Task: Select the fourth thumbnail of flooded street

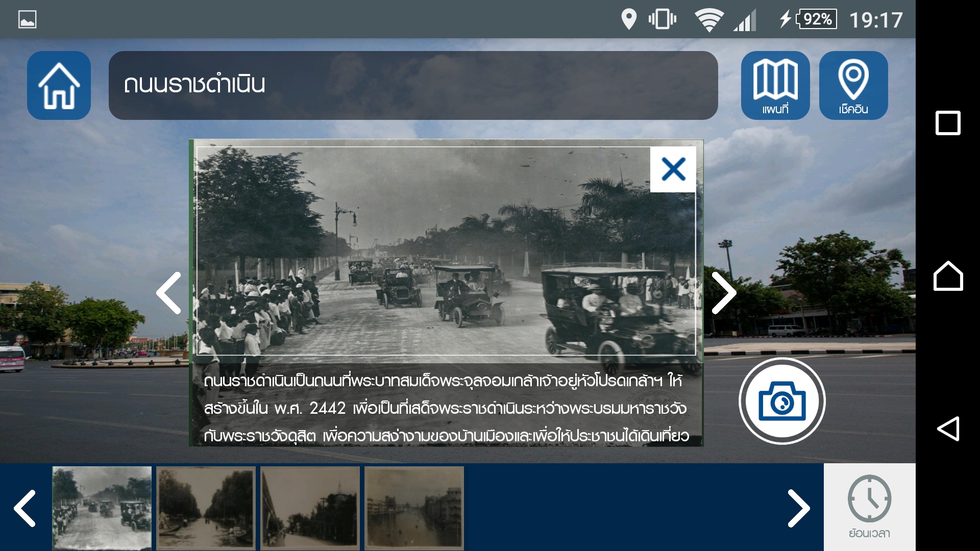Action: pyautogui.click(x=414, y=508)
